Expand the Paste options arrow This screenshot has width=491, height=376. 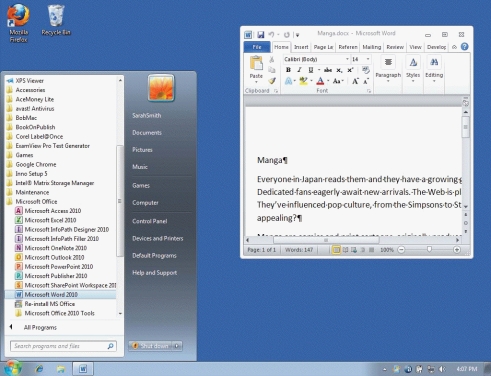coord(256,82)
